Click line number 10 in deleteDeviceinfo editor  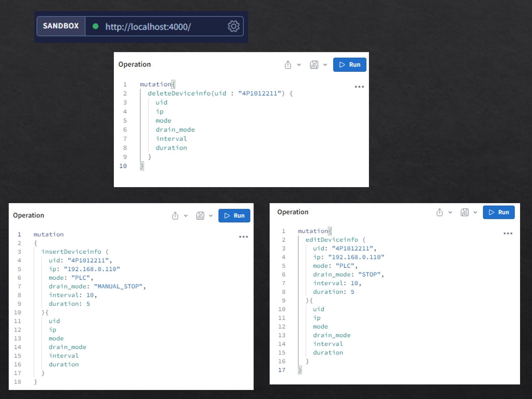click(123, 166)
